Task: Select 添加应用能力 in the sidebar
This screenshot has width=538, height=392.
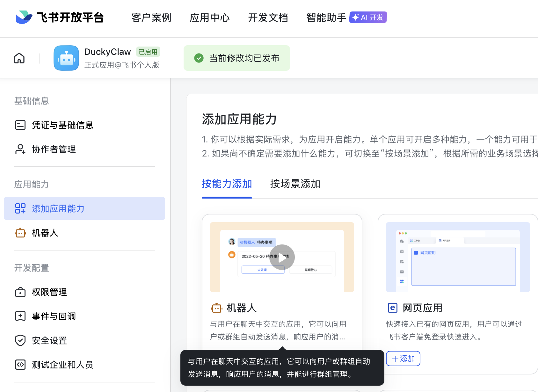Action: tap(58, 208)
